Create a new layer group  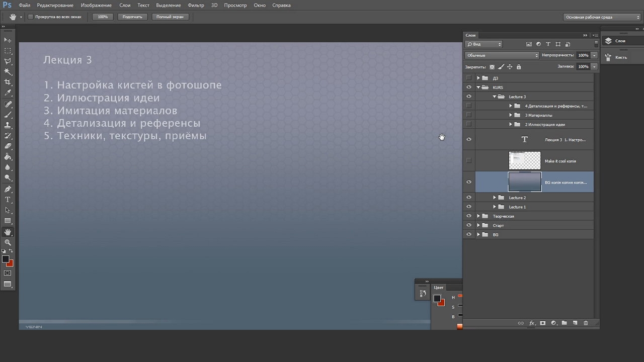(565, 323)
